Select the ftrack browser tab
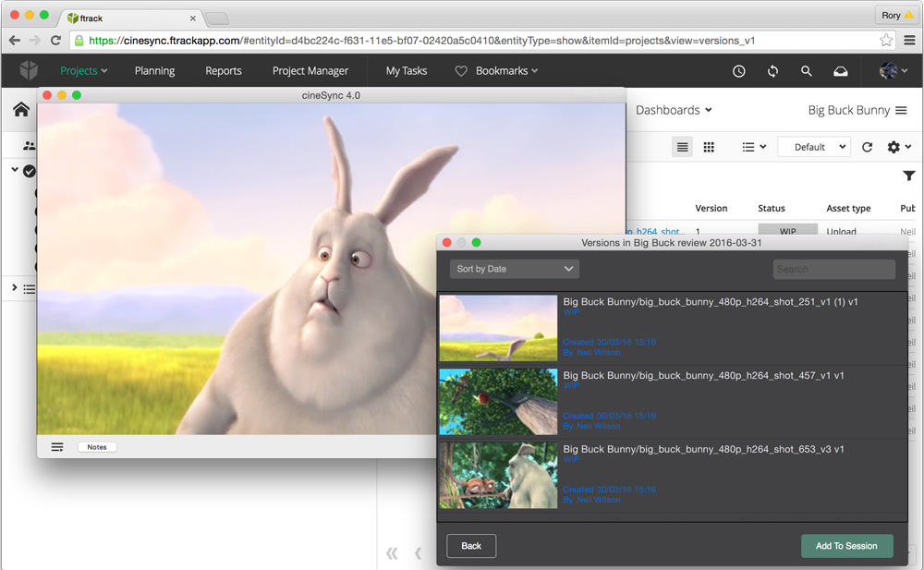 click(131, 18)
